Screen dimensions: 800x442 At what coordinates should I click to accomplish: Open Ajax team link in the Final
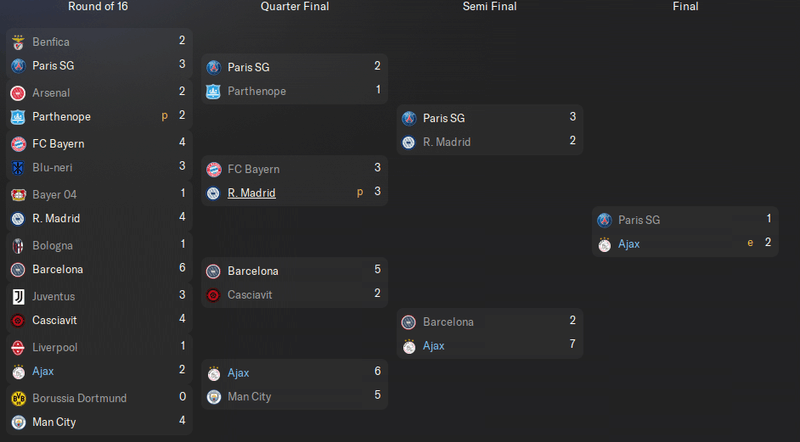tap(629, 244)
